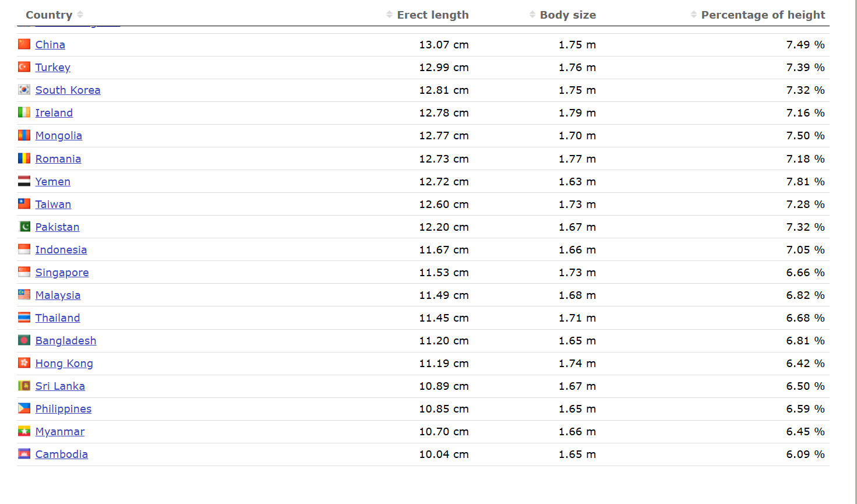Follow the Ireland link
857x504 pixels.
(x=54, y=113)
